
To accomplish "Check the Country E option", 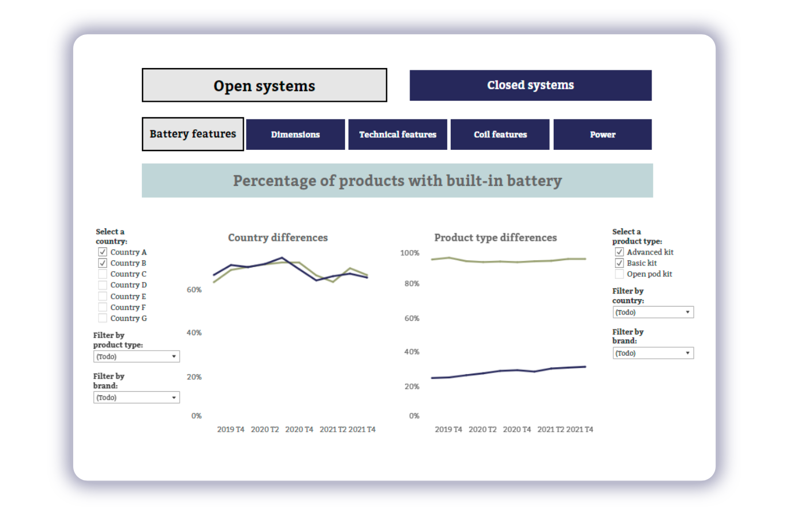I will point(102,296).
